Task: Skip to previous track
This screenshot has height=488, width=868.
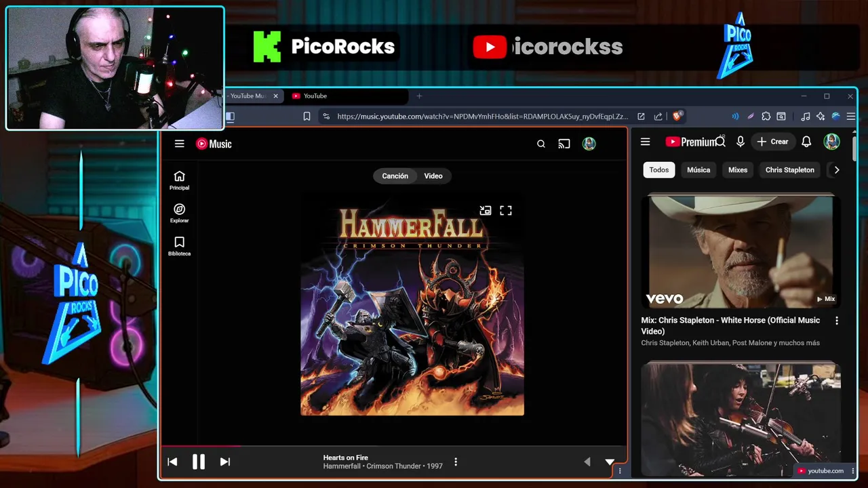Action: click(x=172, y=462)
